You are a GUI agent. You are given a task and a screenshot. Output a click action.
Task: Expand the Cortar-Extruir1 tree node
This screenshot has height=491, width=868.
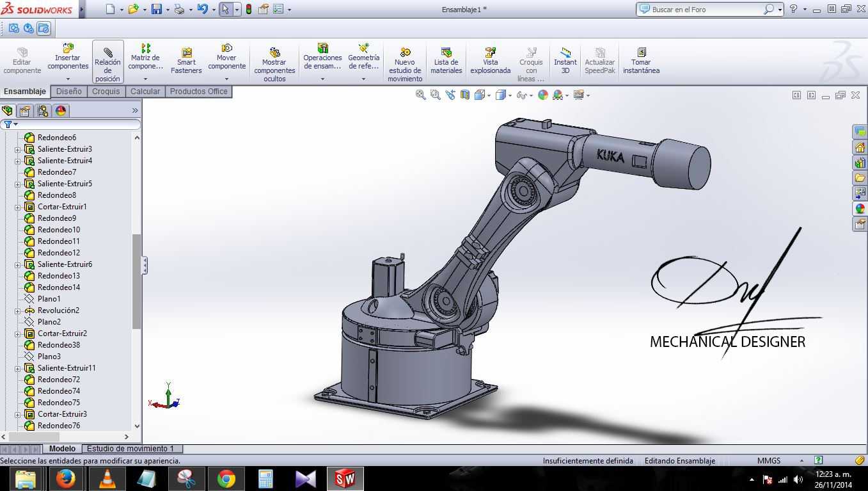18,207
